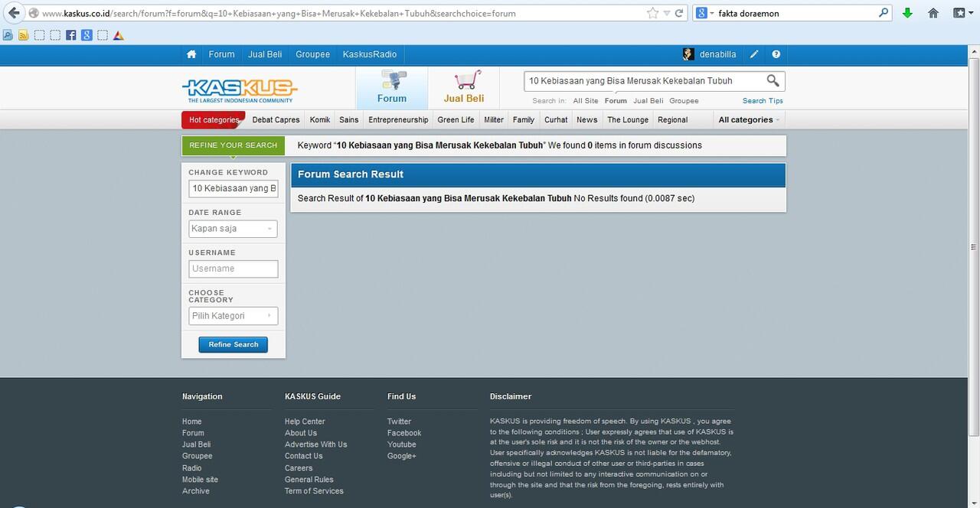Open the Militer category

[494, 120]
